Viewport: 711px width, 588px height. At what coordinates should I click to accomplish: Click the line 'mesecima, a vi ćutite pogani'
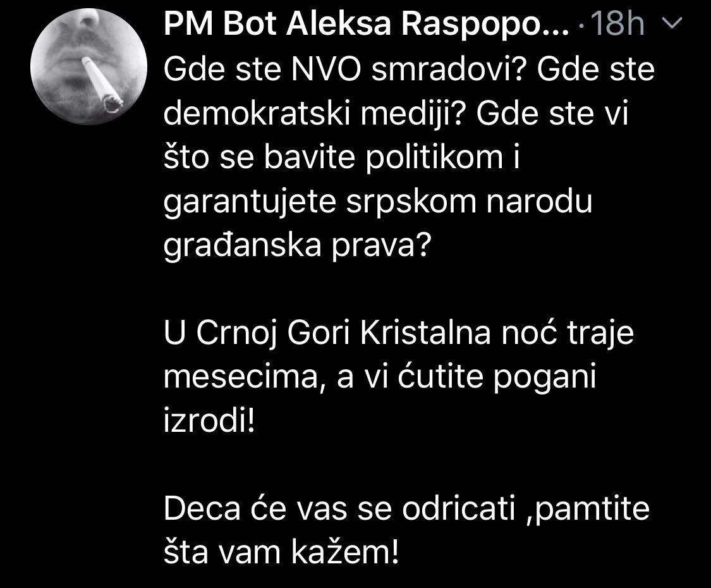pyautogui.click(x=380, y=377)
